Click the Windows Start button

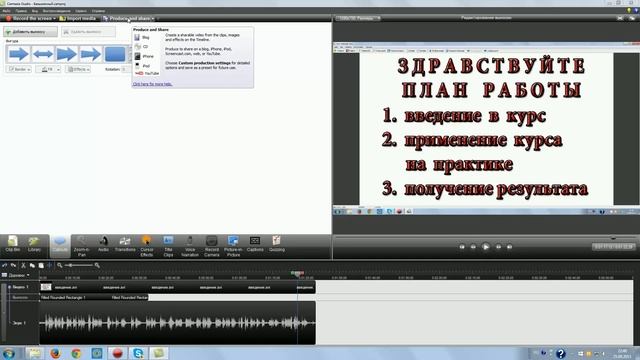pos(9,353)
